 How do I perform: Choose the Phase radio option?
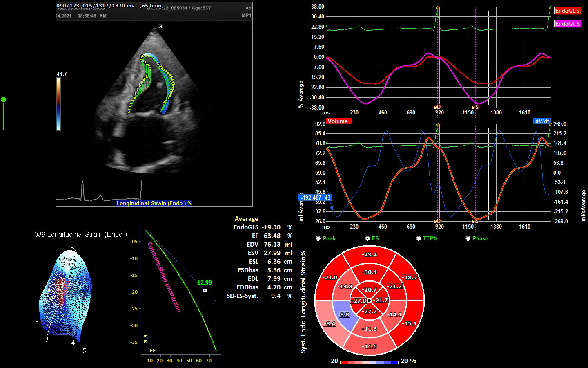click(x=468, y=238)
